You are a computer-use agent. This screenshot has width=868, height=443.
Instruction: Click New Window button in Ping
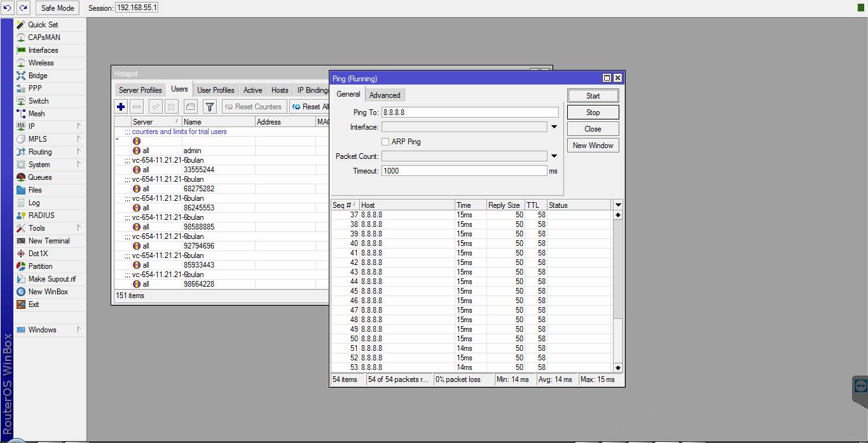click(x=593, y=146)
